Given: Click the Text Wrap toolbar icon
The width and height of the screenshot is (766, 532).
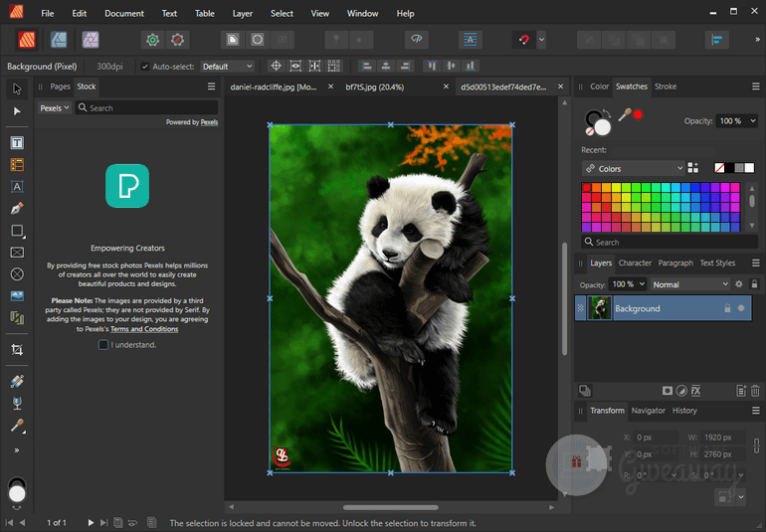Looking at the screenshot, I should click(x=470, y=40).
